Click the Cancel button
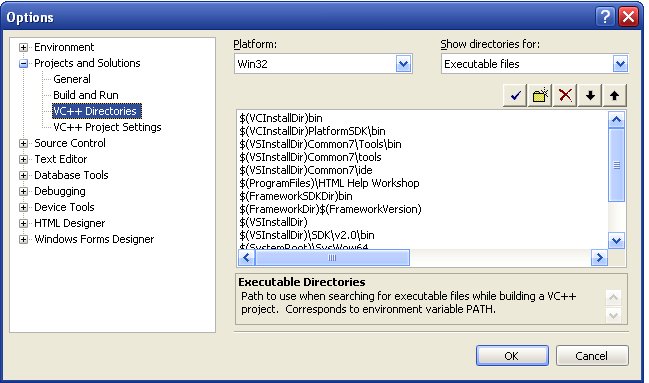The image size is (649, 383). [592, 356]
